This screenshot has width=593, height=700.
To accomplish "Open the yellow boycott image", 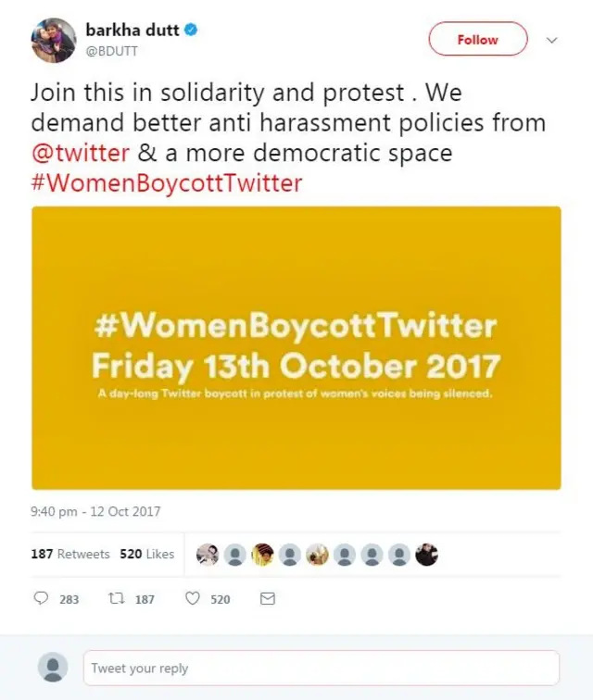I will pos(296,347).
